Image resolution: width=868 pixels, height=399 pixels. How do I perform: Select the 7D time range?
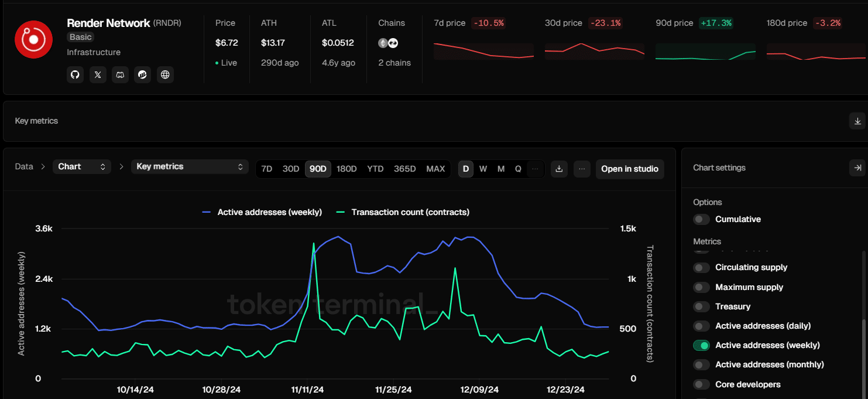click(266, 169)
